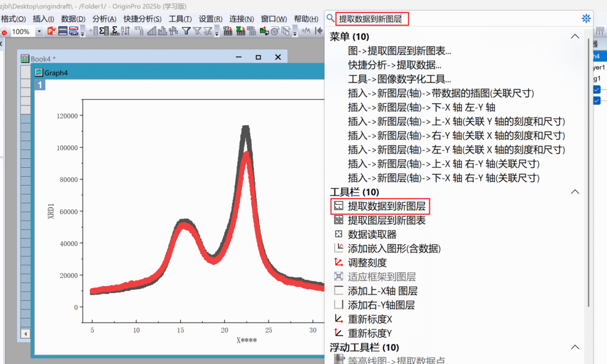Select 快捷分析->提取数据... search result
The image size is (607, 364).
point(394,65)
